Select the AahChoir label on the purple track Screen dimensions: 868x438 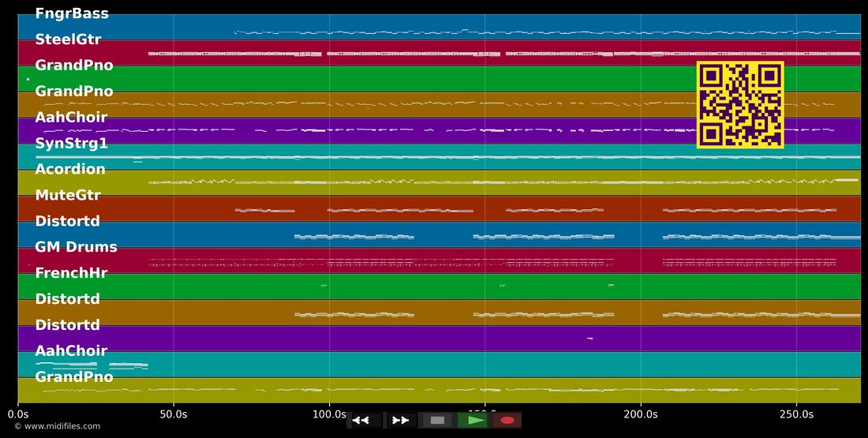[x=71, y=118]
